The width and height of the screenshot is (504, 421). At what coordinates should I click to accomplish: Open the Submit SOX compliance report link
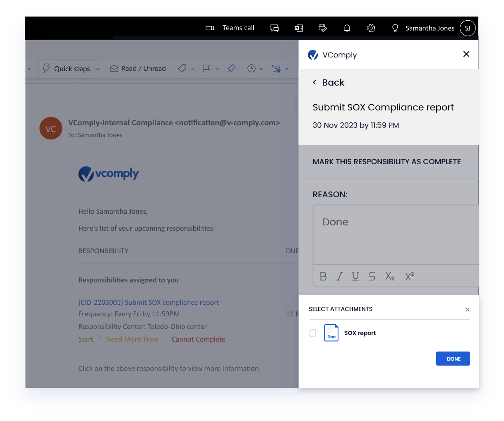pyautogui.click(x=149, y=302)
